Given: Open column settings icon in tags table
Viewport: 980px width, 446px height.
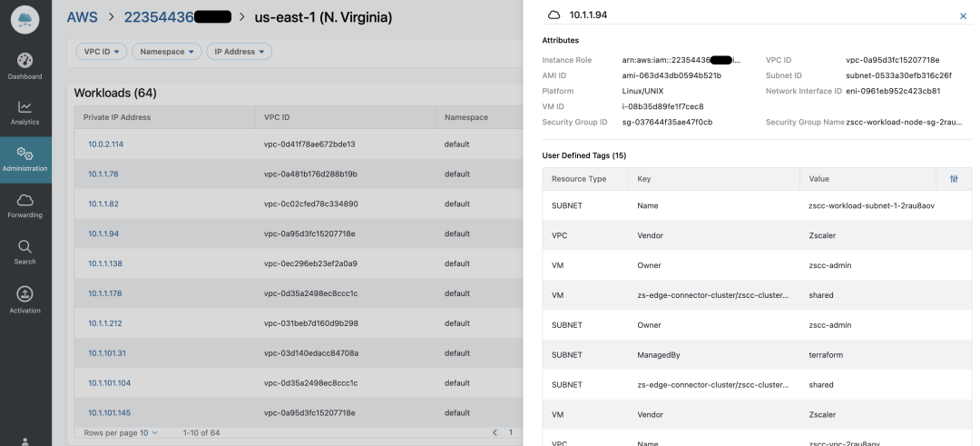Looking at the screenshot, I should (x=954, y=179).
